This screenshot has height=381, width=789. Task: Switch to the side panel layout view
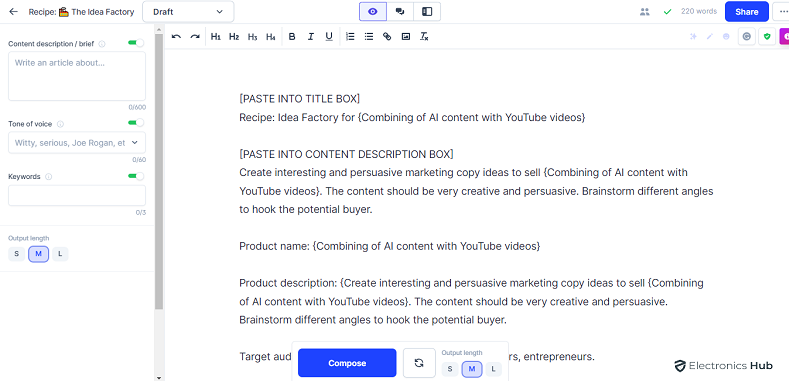(427, 12)
